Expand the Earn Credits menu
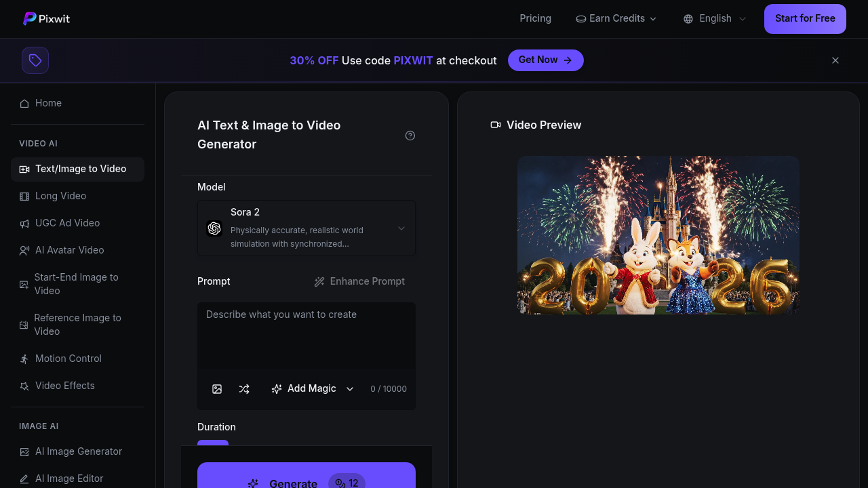 coord(615,18)
